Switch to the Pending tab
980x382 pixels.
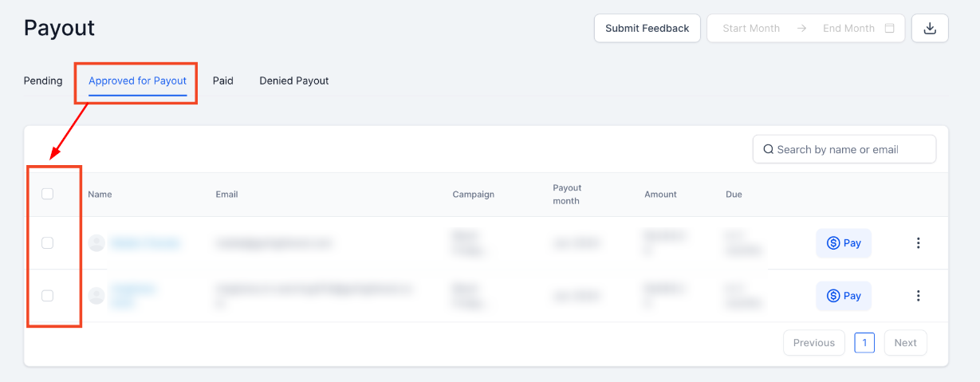(x=43, y=81)
